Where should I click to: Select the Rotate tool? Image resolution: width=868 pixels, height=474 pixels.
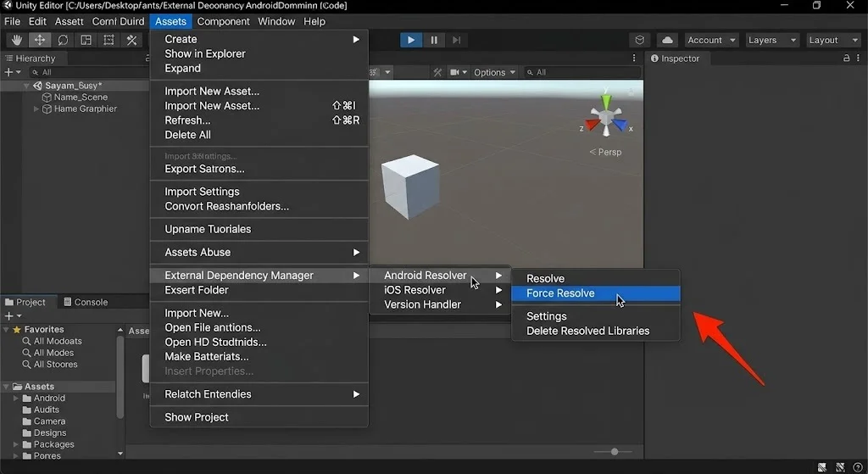(x=63, y=40)
